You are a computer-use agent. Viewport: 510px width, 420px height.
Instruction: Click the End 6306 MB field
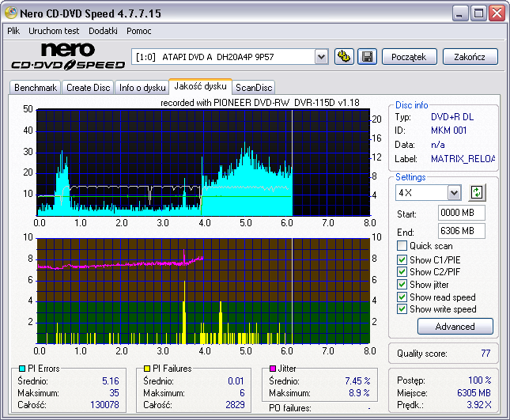461,231
